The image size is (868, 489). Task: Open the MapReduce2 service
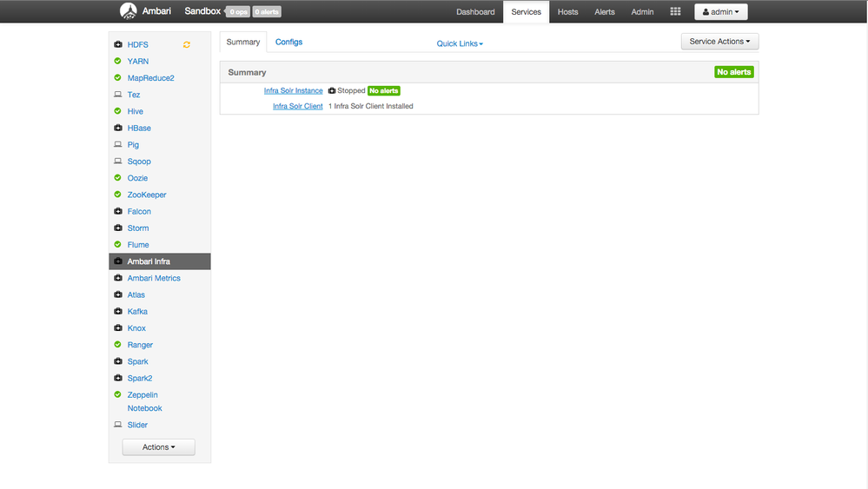pos(150,78)
